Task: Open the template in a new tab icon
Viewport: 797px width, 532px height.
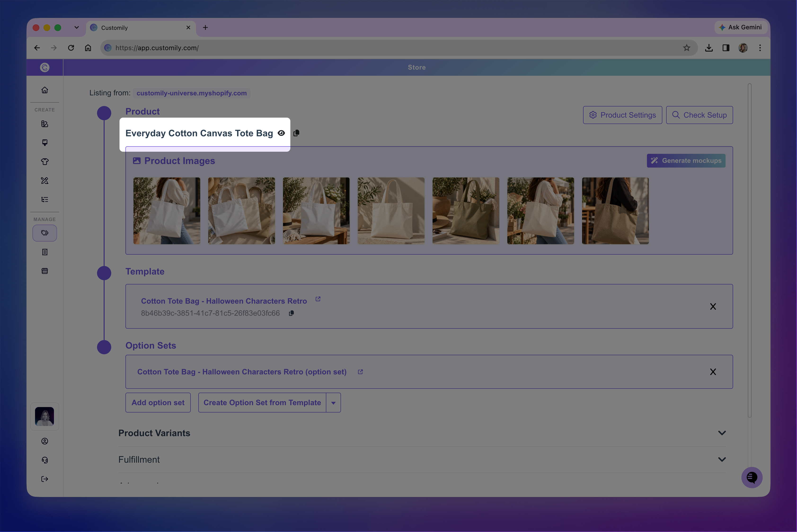Action: tap(318, 299)
